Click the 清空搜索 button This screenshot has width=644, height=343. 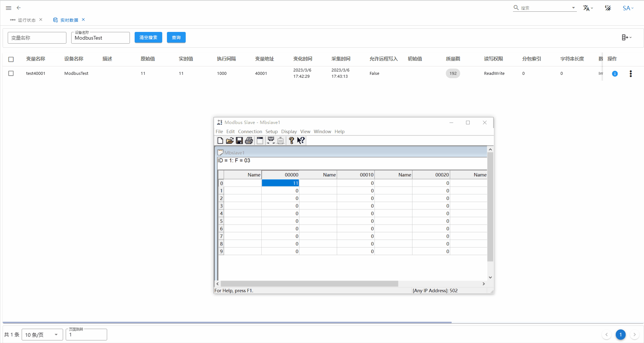tap(148, 37)
